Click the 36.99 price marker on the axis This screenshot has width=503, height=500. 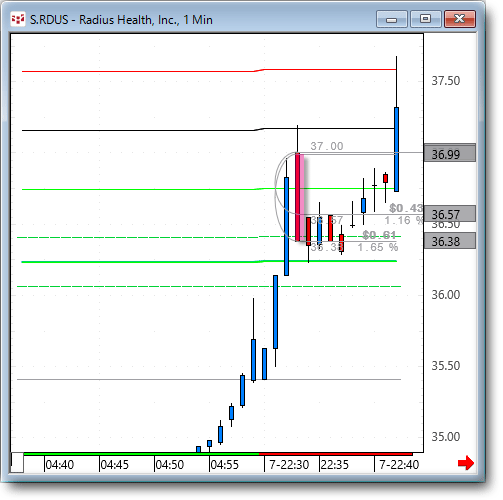(x=450, y=153)
